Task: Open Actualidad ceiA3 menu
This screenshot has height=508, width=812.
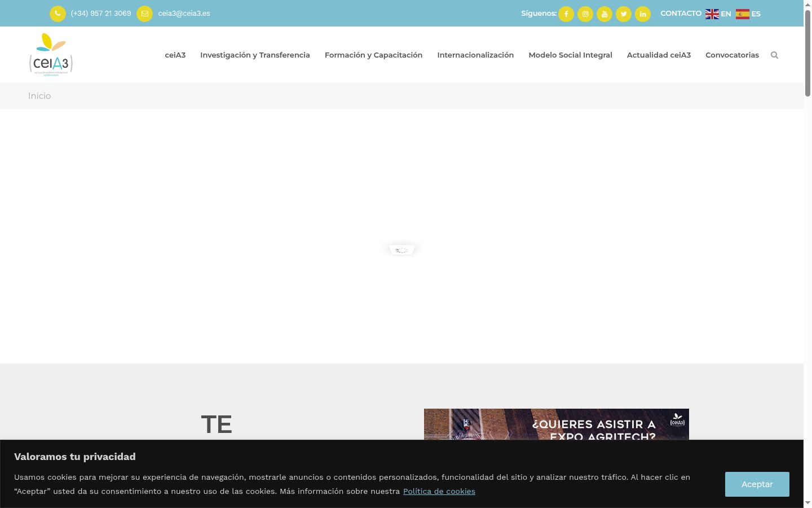Action: [659, 55]
